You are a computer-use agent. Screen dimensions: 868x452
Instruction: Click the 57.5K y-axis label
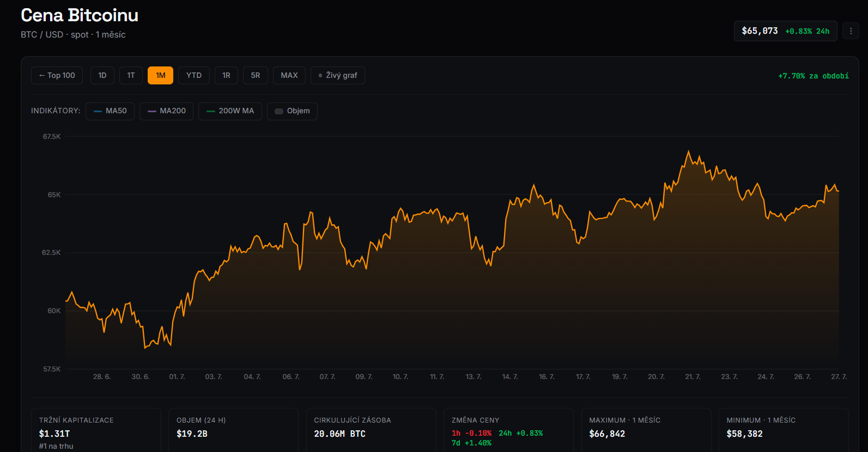(x=52, y=369)
